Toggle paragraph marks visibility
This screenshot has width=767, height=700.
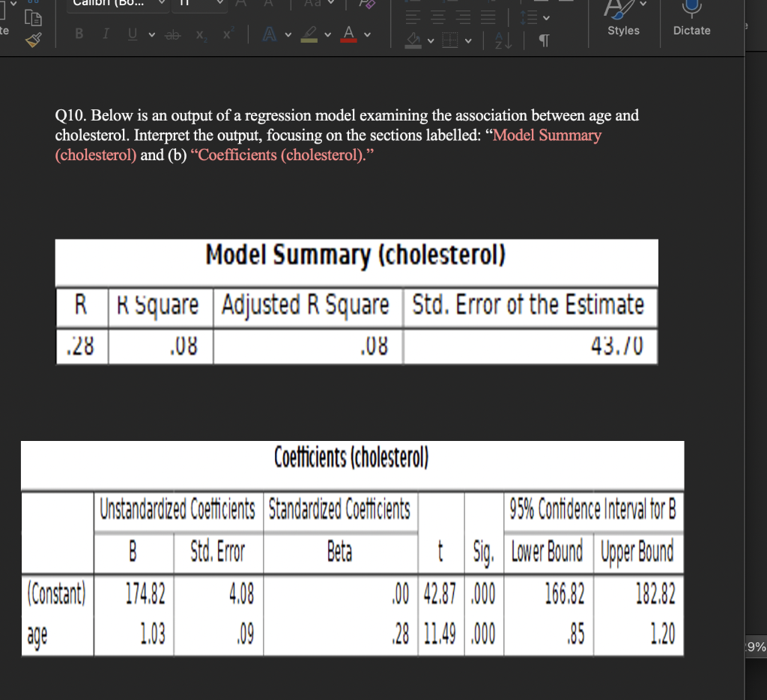[545, 39]
